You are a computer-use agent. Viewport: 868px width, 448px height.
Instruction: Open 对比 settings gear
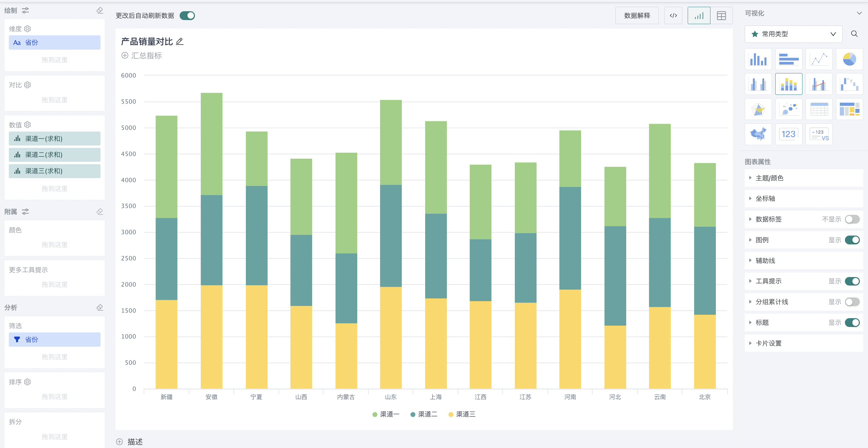(28, 85)
